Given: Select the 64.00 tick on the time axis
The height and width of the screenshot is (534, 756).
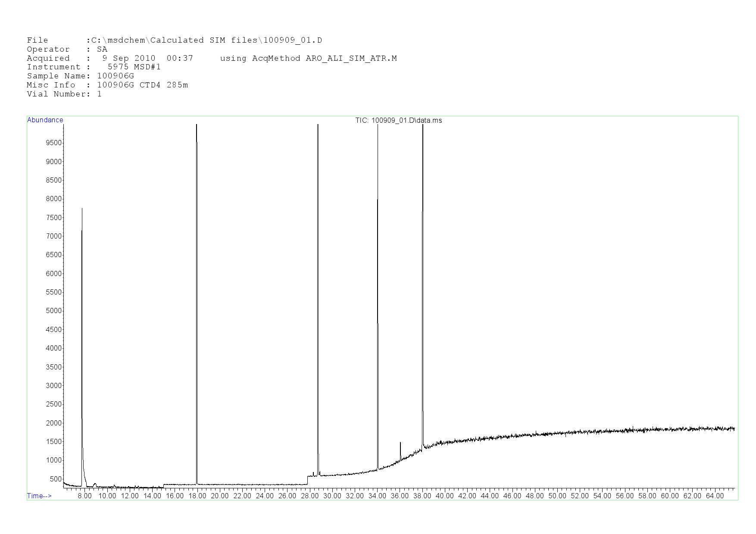Looking at the screenshot, I should pos(714,496).
